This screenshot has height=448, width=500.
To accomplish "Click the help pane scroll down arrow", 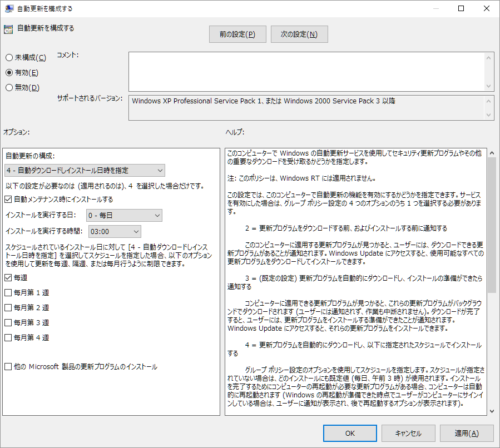I will [492, 411].
